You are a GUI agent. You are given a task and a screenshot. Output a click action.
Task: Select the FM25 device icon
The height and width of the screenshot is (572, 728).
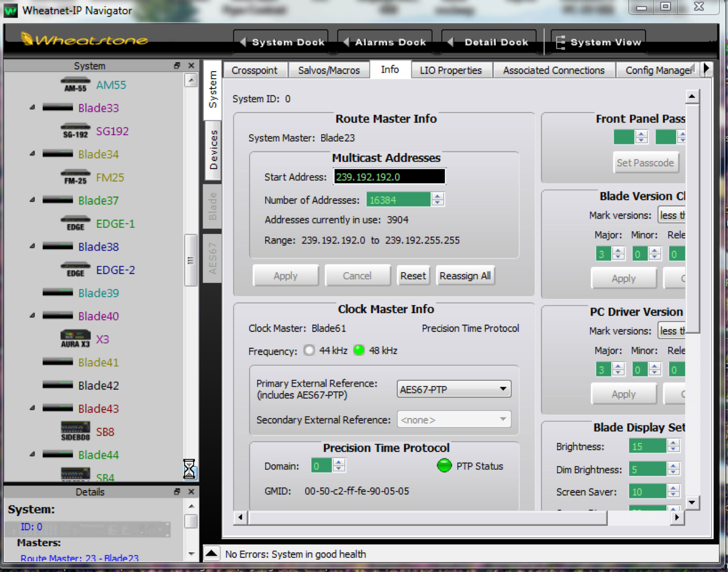75,177
